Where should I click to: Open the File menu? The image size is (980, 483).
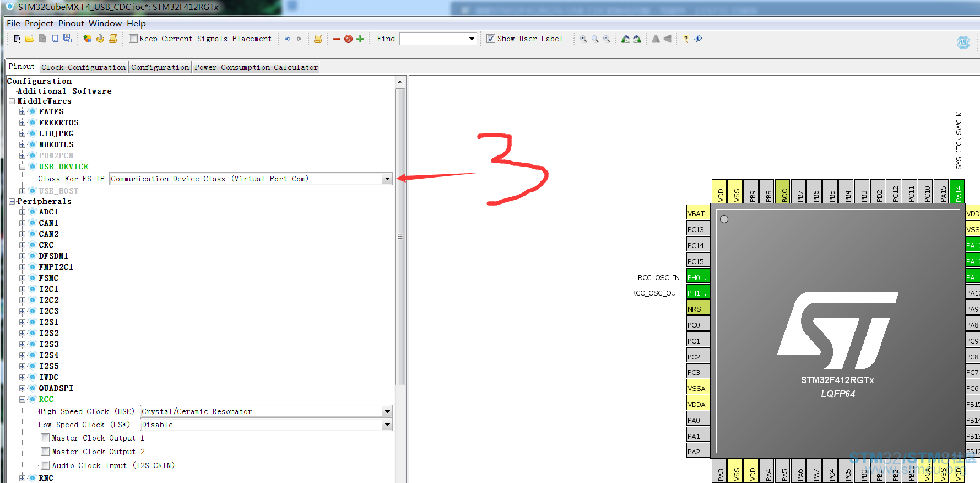(13, 23)
